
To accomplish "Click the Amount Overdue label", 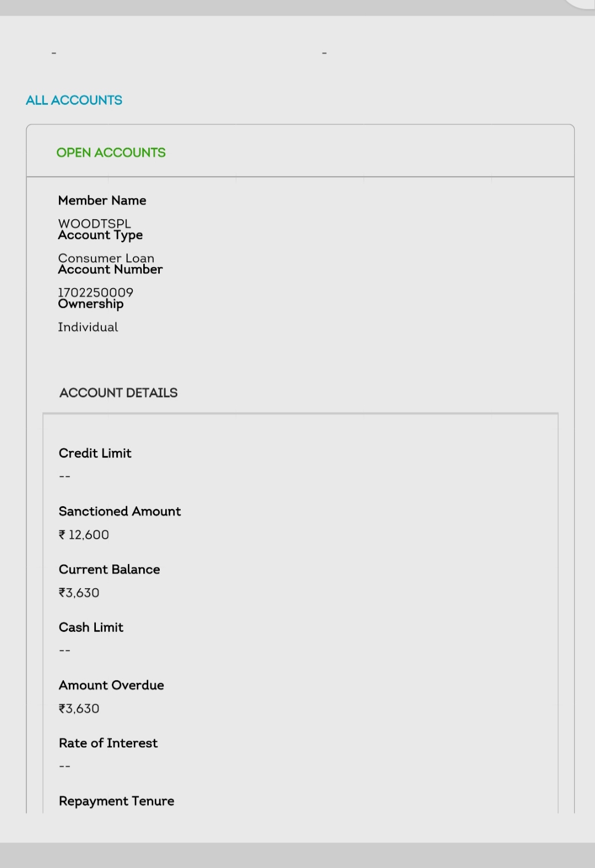I will coord(111,685).
